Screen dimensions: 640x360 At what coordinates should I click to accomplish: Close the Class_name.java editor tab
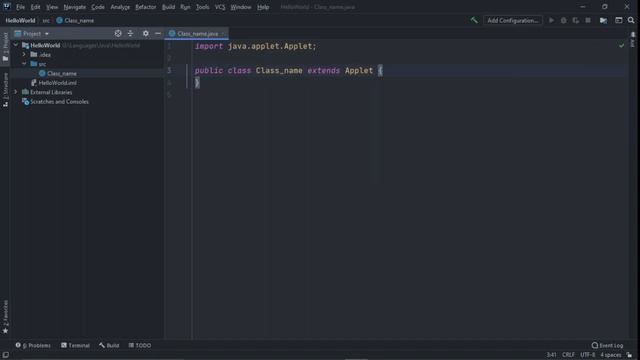click(223, 33)
